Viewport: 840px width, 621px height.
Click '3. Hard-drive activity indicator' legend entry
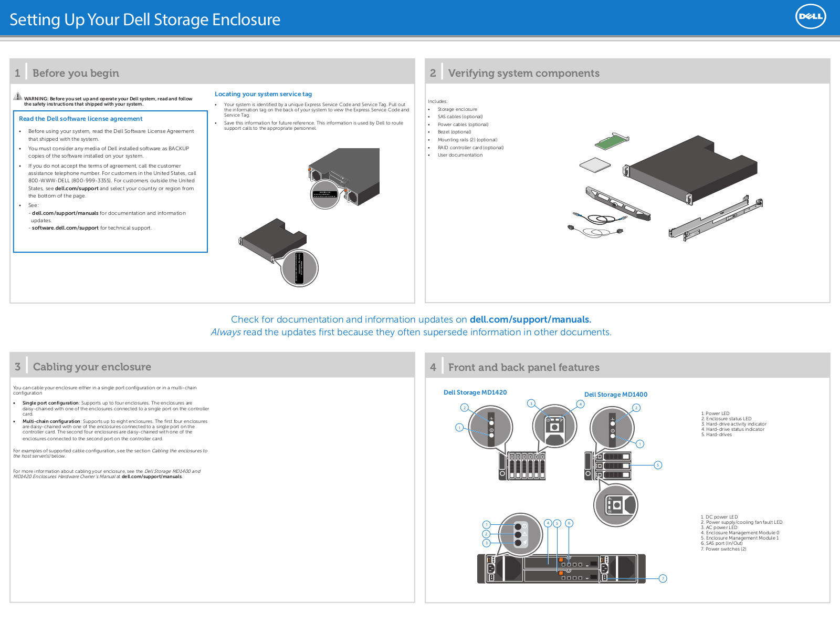(733, 424)
